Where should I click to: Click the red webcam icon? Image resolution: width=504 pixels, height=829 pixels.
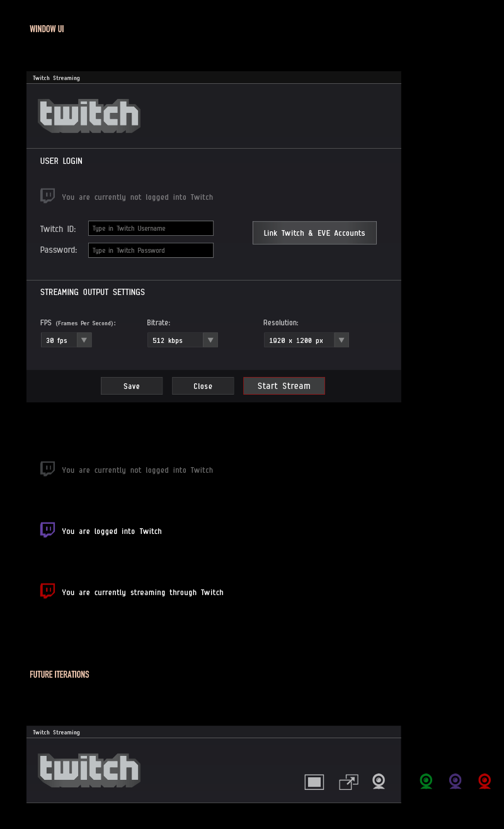click(x=484, y=782)
